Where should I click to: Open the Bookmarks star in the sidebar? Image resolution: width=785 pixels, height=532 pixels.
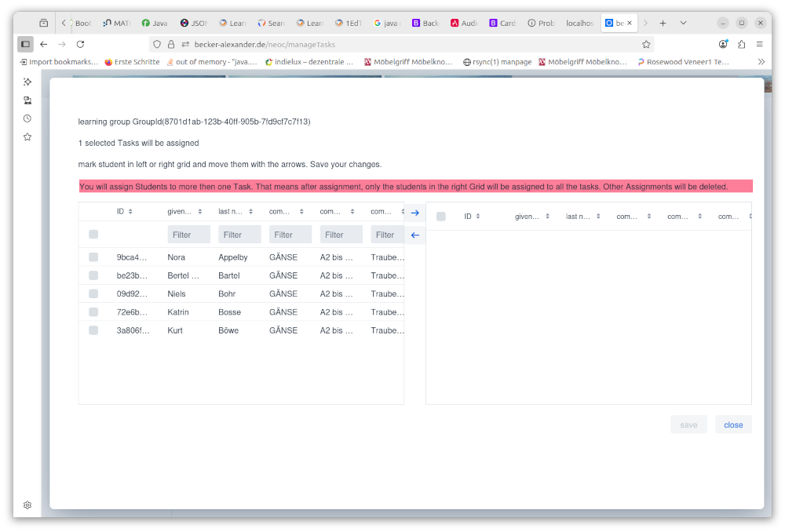(x=27, y=137)
